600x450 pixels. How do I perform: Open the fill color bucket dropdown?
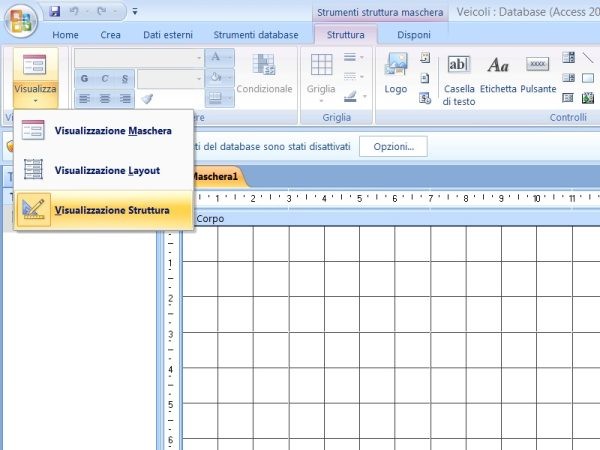pyautogui.click(x=229, y=78)
